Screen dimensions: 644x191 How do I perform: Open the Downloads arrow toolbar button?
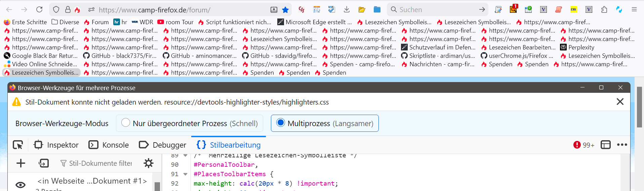point(347,10)
